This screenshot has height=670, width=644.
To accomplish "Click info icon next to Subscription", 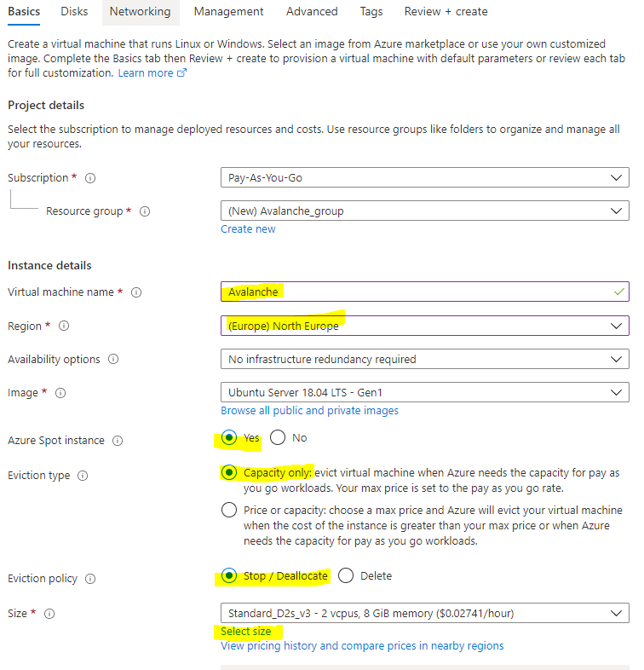I will (90, 178).
